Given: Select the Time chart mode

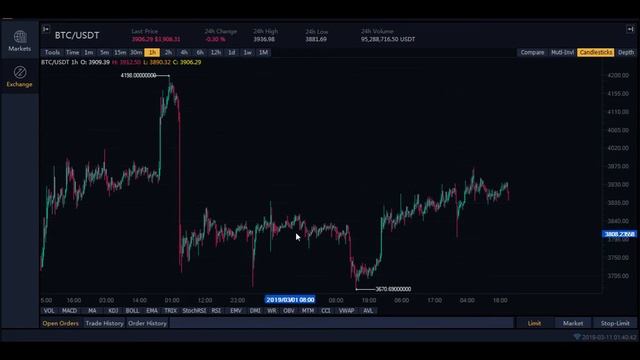Looking at the screenshot, I should coord(72,53).
